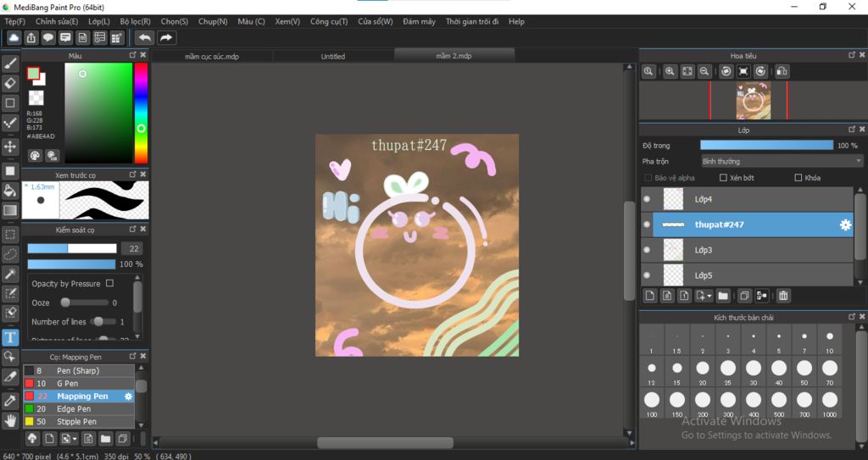Select the Eraser tool
The height and width of the screenshot is (460, 868).
pyautogui.click(x=10, y=83)
